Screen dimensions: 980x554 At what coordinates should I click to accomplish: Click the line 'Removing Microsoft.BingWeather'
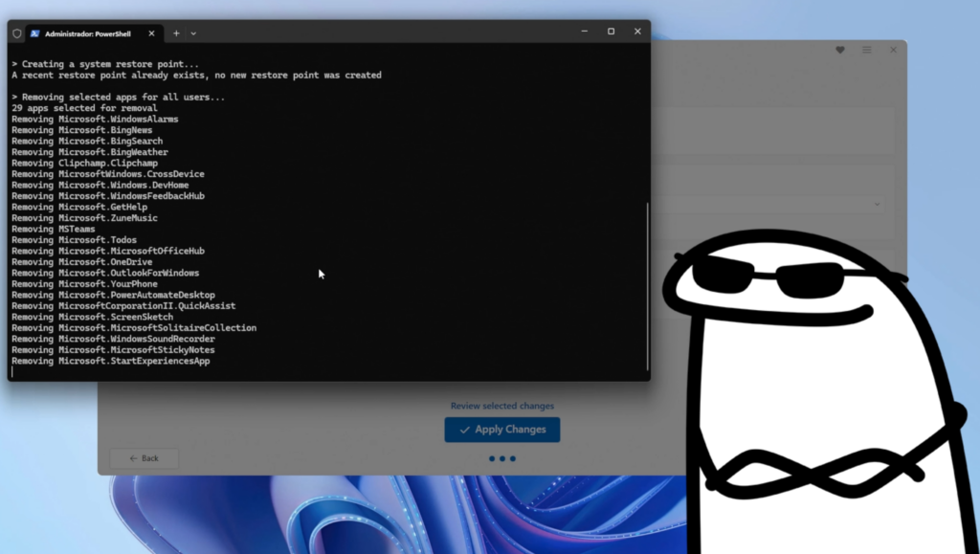click(x=89, y=152)
